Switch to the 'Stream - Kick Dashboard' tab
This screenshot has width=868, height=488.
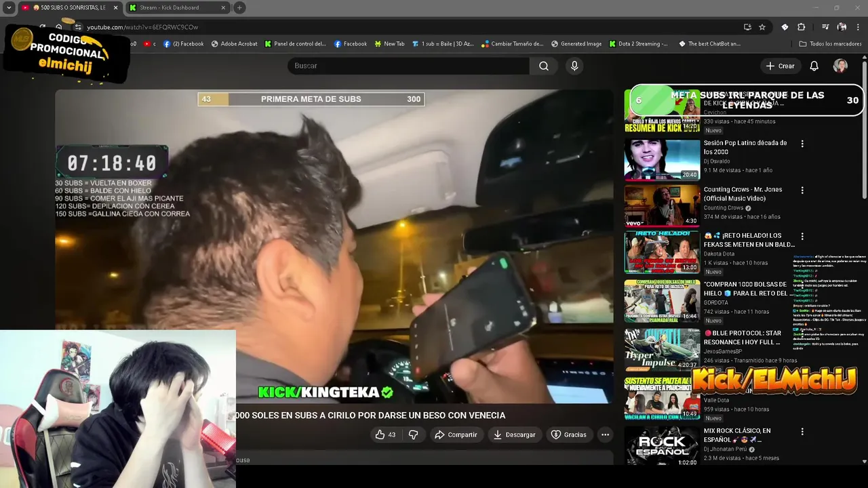pos(178,7)
